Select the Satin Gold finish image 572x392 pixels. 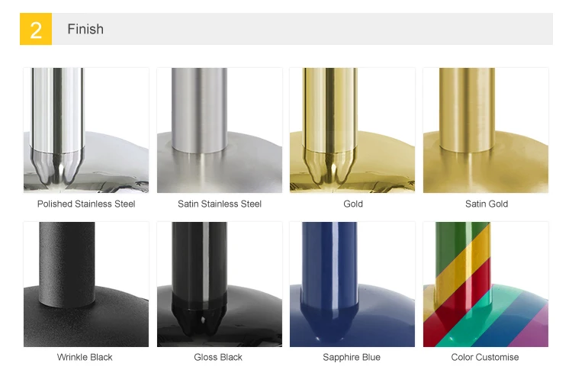486,130
